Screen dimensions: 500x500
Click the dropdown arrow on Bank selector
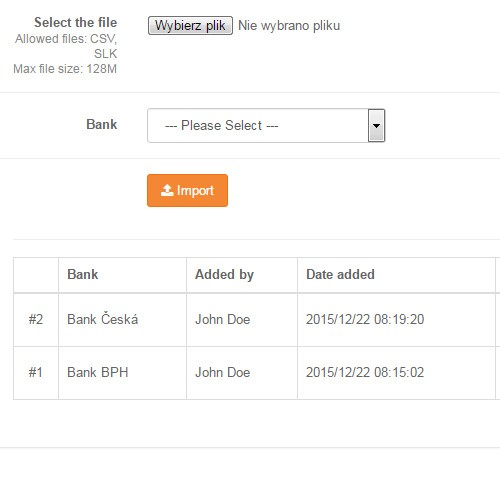coord(377,125)
